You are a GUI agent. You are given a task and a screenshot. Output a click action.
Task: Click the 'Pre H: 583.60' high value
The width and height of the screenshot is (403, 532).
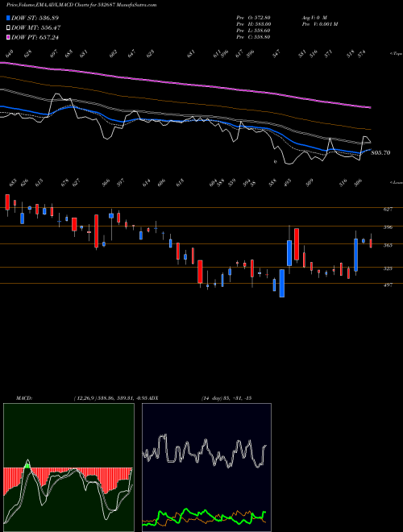click(253, 24)
